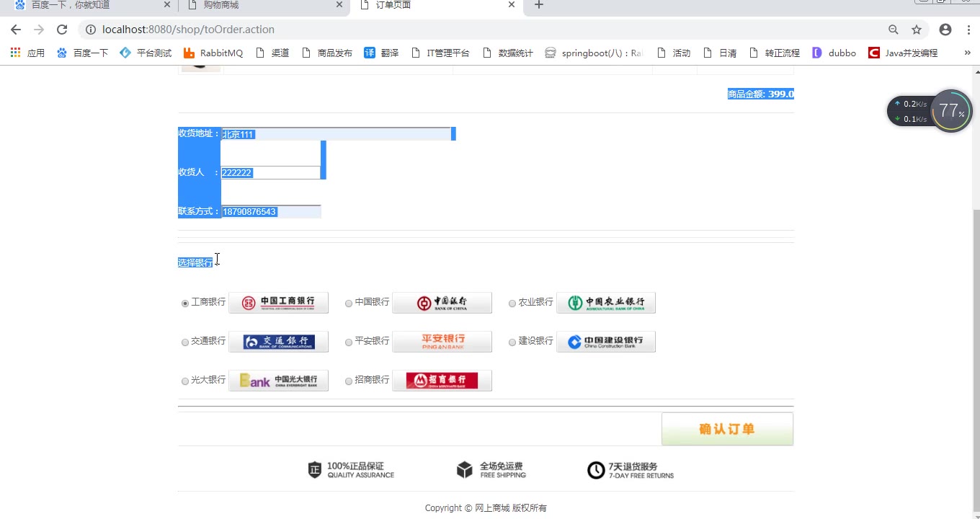
Task: Click the 7天退货服务 free returns badge
Action: click(x=631, y=471)
